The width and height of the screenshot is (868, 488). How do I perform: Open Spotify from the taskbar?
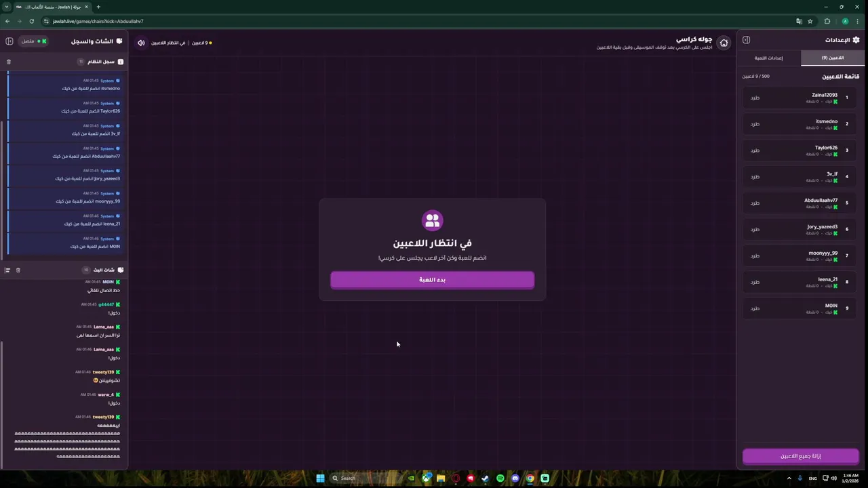[500, 478]
